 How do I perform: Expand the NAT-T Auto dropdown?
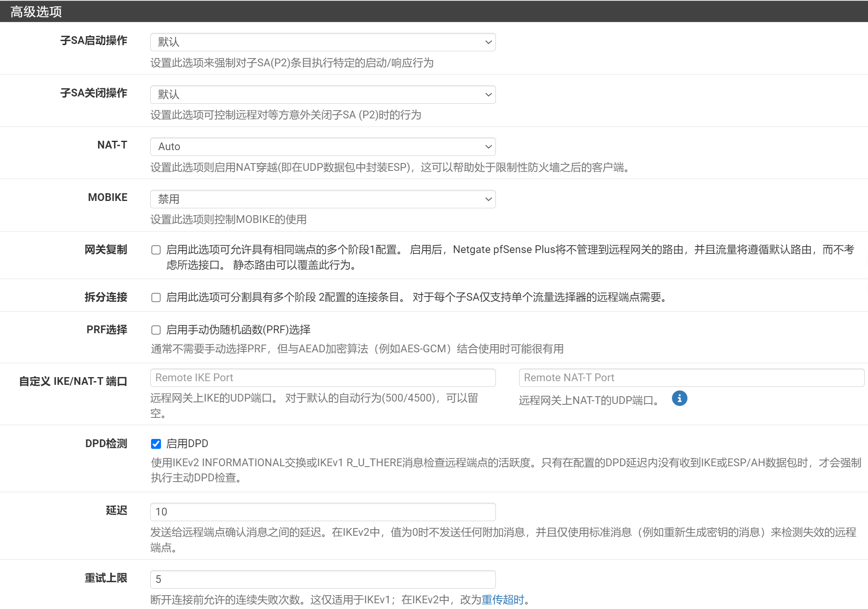pyautogui.click(x=322, y=147)
